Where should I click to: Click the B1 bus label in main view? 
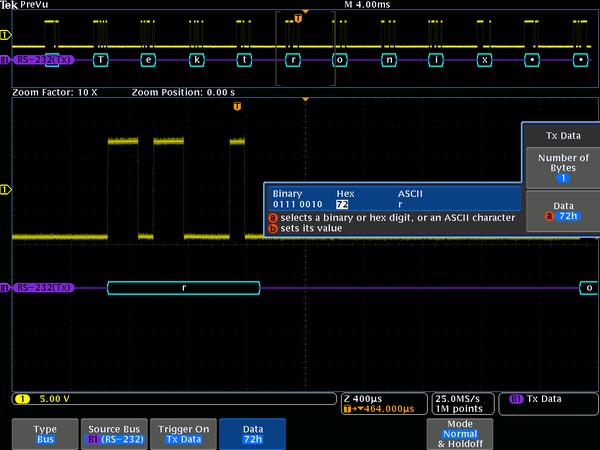(x=40, y=288)
